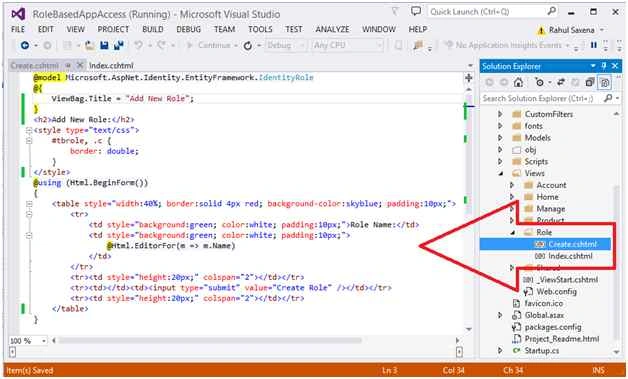Click the notifications flag icon in title bar
Viewport: 628px width, 379px height.
tap(395, 12)
